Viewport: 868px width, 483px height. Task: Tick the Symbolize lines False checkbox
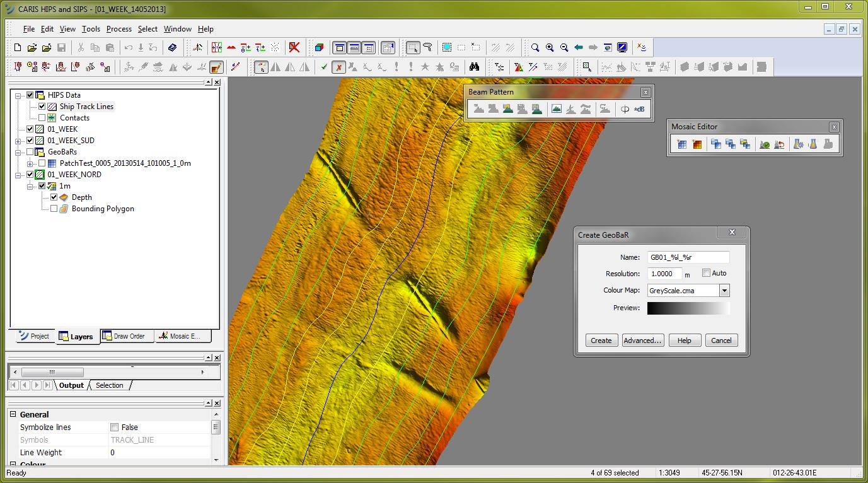click(x=114, y=428)
